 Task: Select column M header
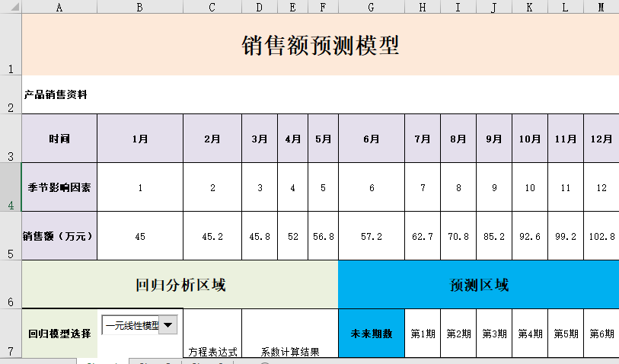(x=601, y=6)
